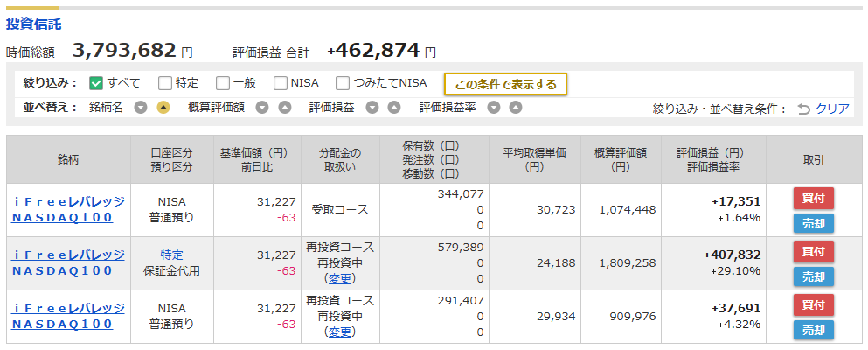Check the つみたてNISA filter checkbox
Screen dimensions: 868x350
pyautogui.click(x=344, y=83)
